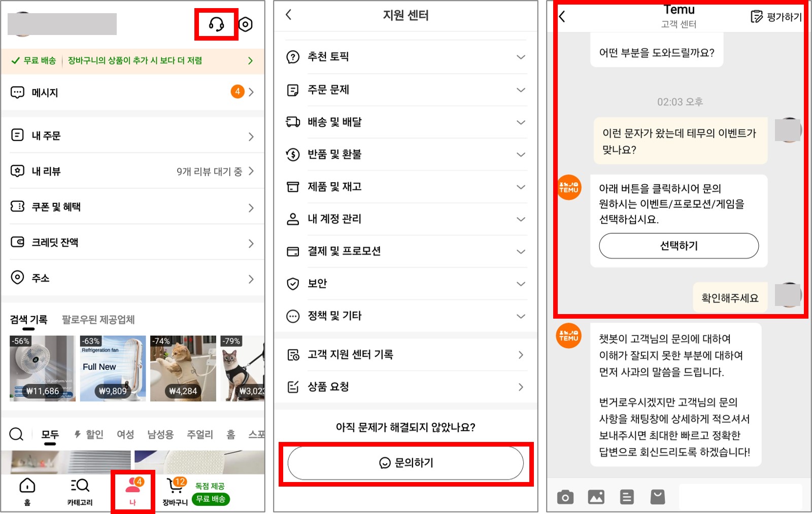The width and height of the screenshot is (812, 514).
Task: Go back from 지원 센터 screen
Action: click(x=289, y=15)
